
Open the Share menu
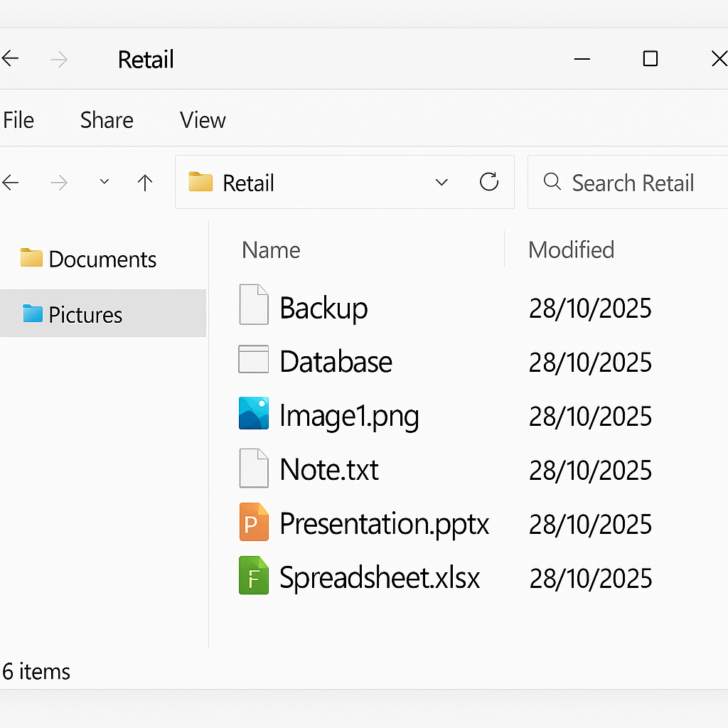click(107, 120)
